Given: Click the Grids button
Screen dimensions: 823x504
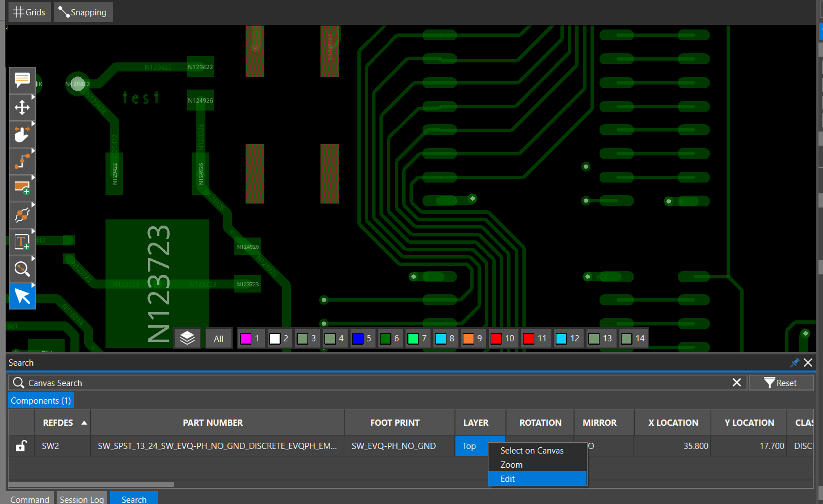Looking at the screenshot, I should (29, 12).
